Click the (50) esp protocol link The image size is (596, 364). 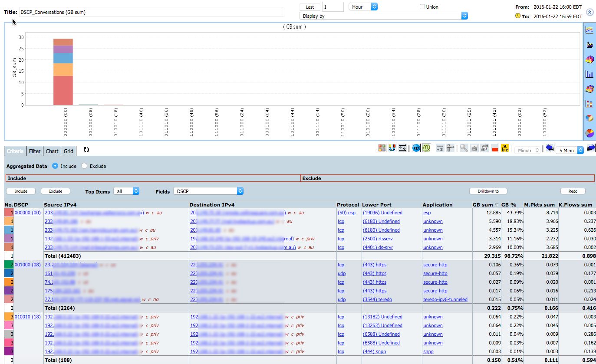point(347,213)
